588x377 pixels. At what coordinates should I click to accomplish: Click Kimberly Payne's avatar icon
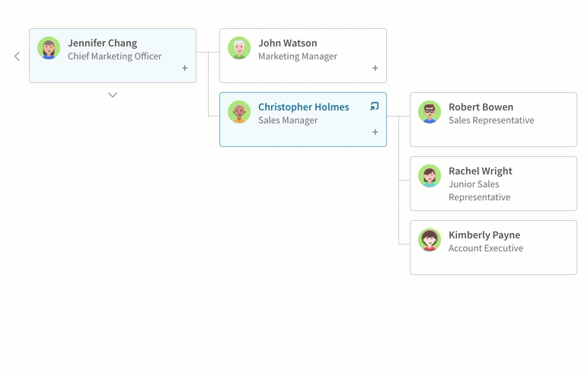tap(430, 240)
